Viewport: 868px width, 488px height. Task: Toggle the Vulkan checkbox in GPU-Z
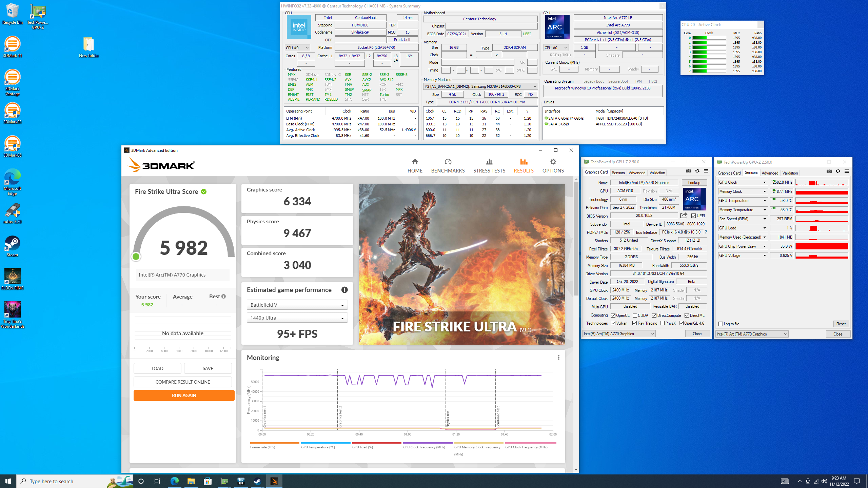click(613, 323)
